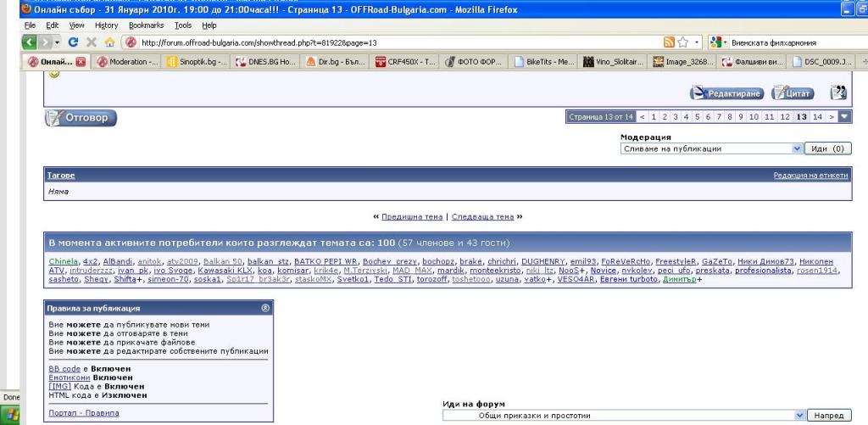Open the Предишна тема link
The image size is (868, 425).
click(x=412, y=216)
